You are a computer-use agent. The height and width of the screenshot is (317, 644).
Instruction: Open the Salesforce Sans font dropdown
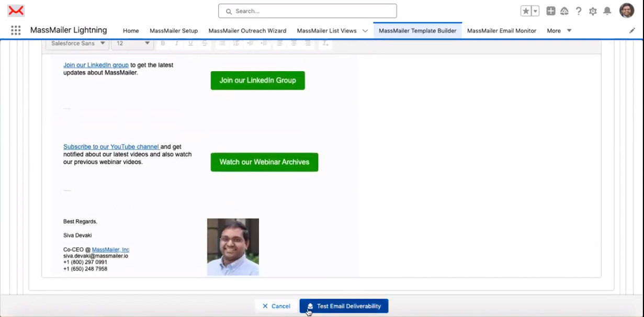click(77, 43)
